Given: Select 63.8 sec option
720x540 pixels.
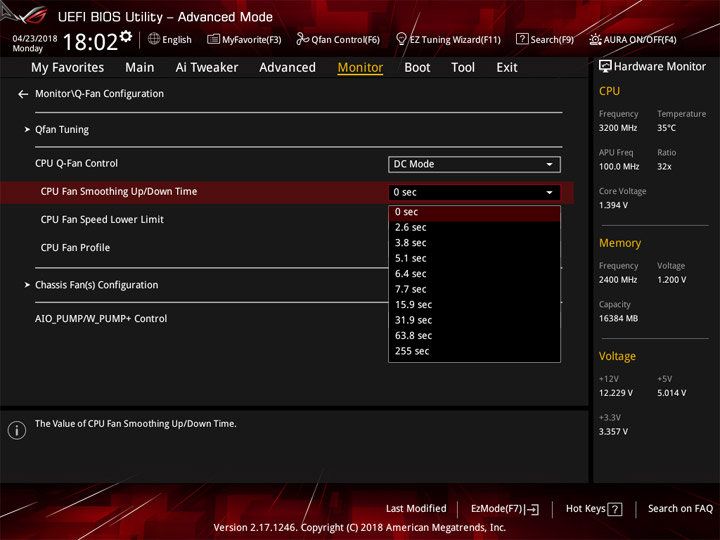Looking at the screenshot, I should pos(474,336).
